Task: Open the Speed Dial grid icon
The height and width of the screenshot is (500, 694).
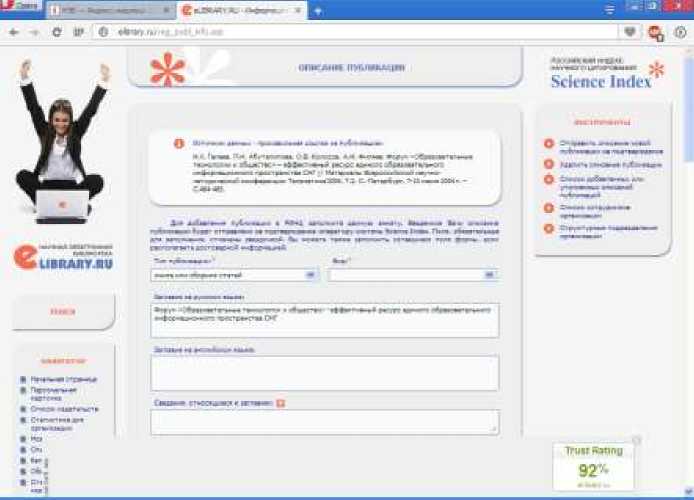Action: [78, 32]
